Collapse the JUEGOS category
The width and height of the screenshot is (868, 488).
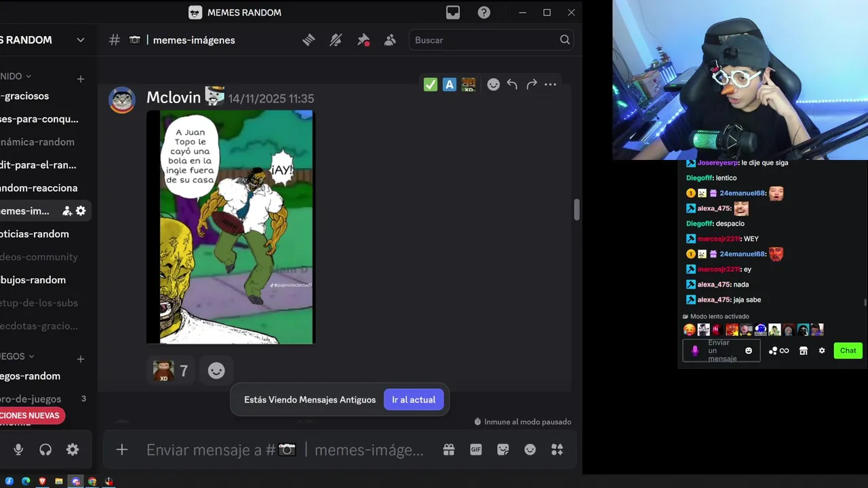(x=16, y=357)
